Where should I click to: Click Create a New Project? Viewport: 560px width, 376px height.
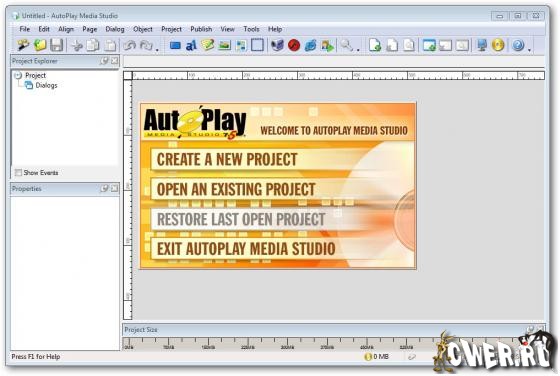click(227, 159)
